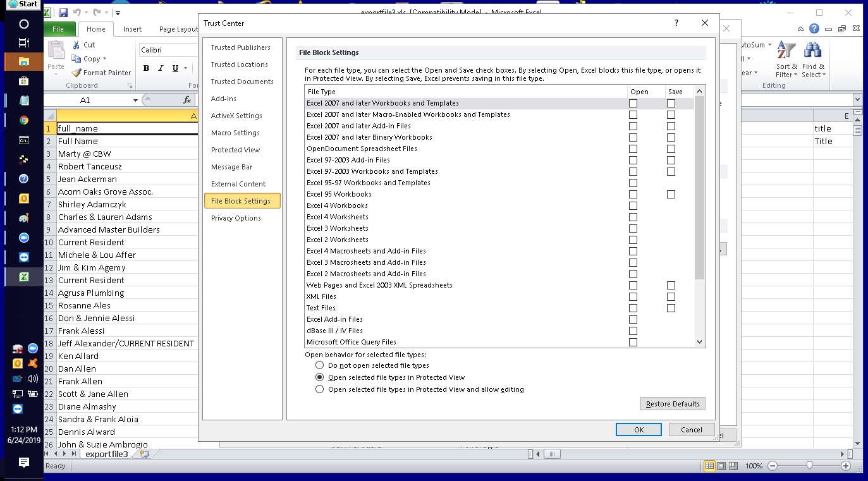Click OK in the Trust Center dialog
The image size is (868, 481).
(x=639, y=429)
